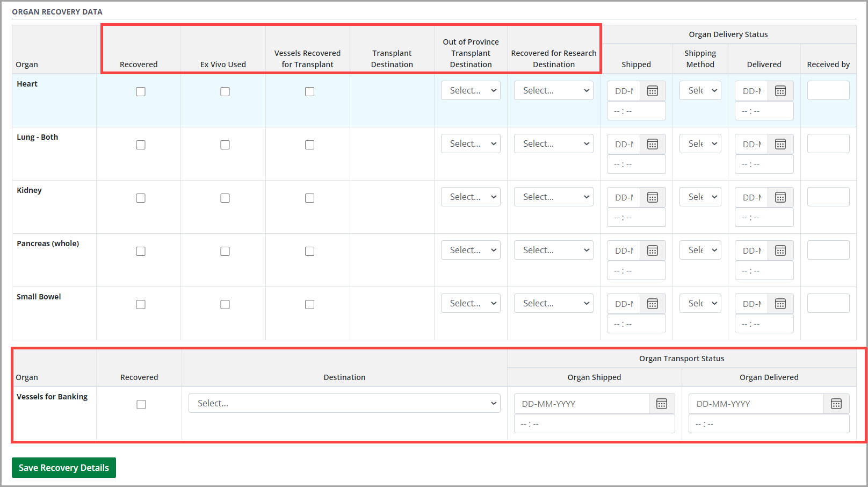Enable Ex Vivo Used for Kidney

(x=225, y=198)
